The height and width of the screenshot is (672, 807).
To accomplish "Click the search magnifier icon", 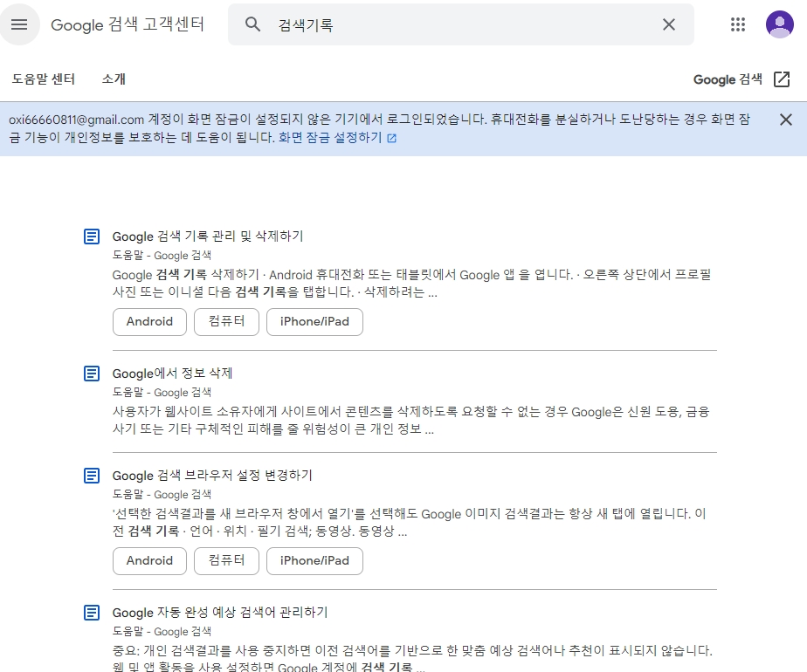I will click(252, 24).
